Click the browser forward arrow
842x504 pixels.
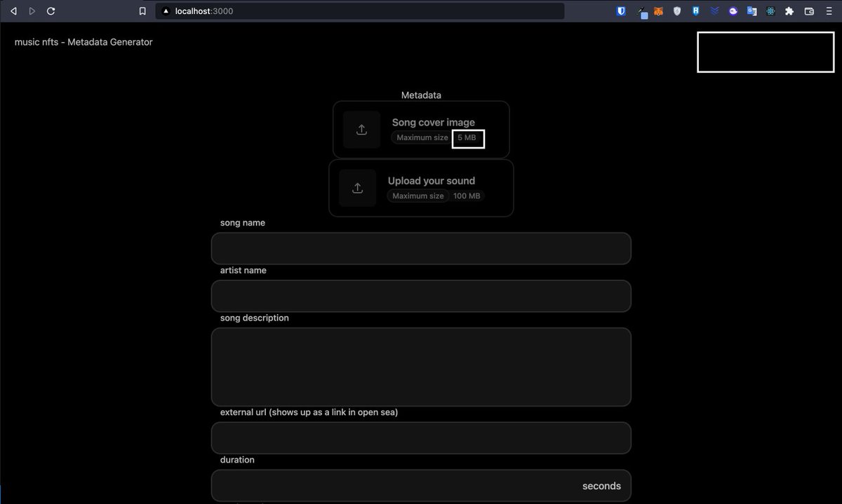coord(32,11)
